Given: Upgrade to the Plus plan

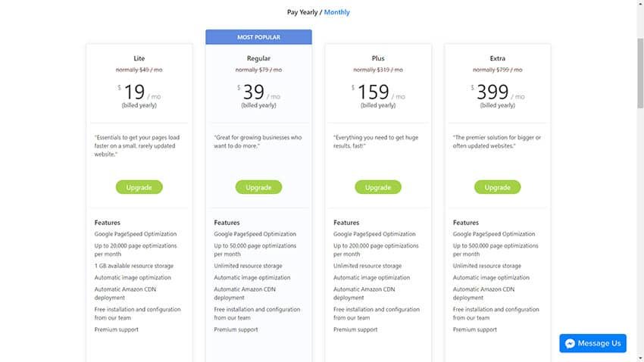Looking at the screenshot, I should (378, 187).
